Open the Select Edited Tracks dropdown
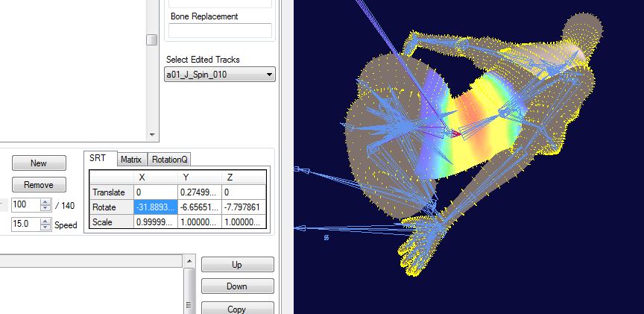Viewport: 644px width, 314px height. [x=220, y=75]
